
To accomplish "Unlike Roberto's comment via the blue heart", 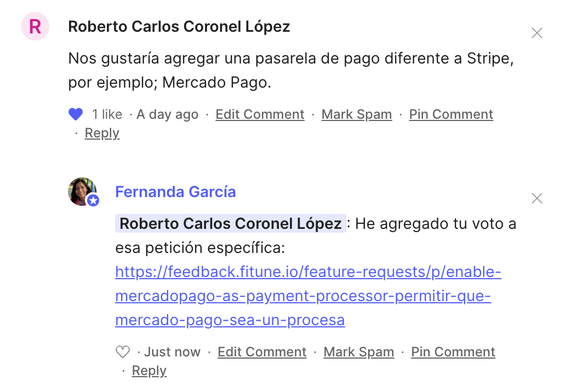I will [x=76, y=114].
